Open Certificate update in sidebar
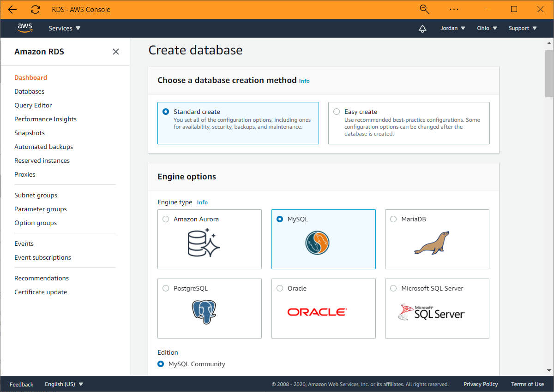Screen dimensions: 554x392 pos(41,292)
